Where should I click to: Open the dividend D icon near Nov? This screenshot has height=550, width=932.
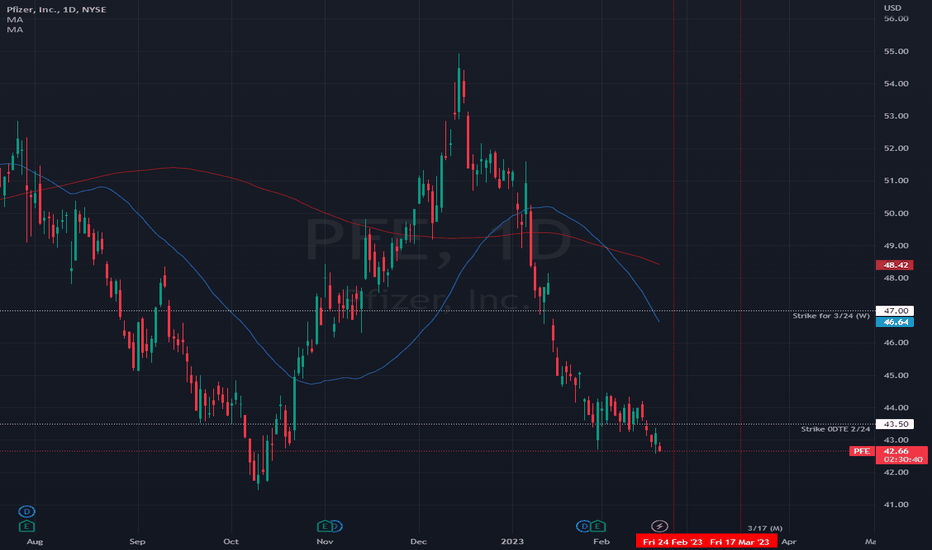(336, 526)
